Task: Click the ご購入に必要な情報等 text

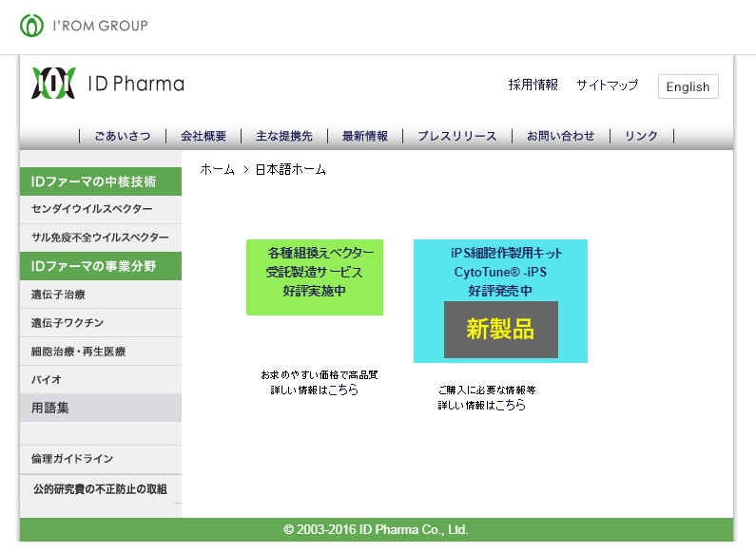Action: pos(487,390)
